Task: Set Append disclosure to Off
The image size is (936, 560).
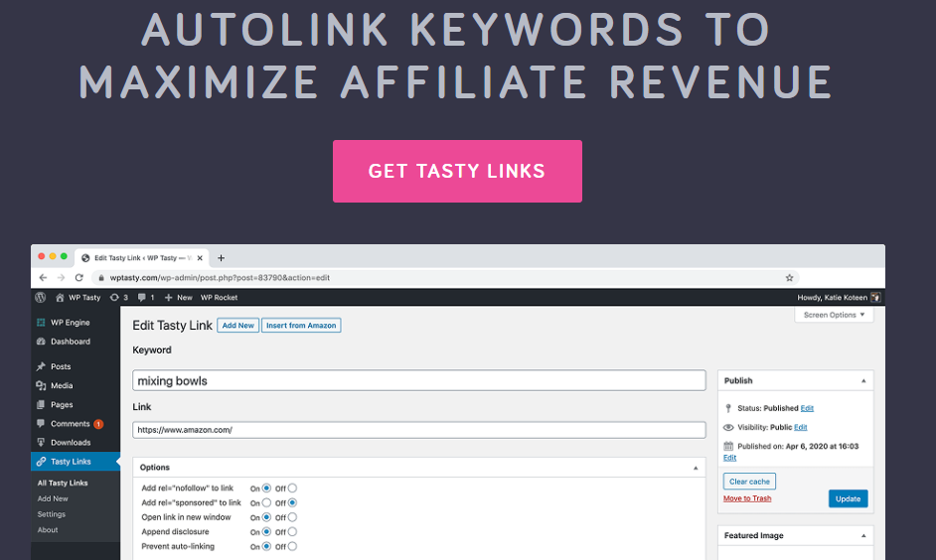Action: pyautogui.click(x=292, y=532)
